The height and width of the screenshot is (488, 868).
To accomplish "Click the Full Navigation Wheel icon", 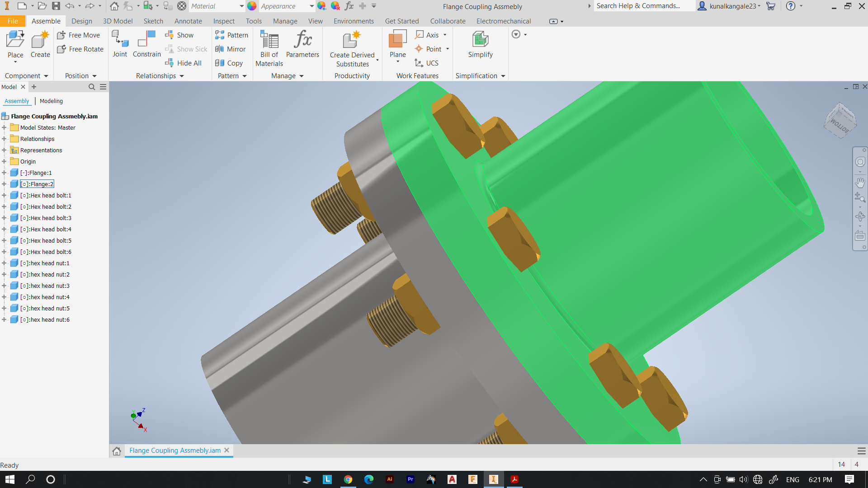I will pos(860,162).
